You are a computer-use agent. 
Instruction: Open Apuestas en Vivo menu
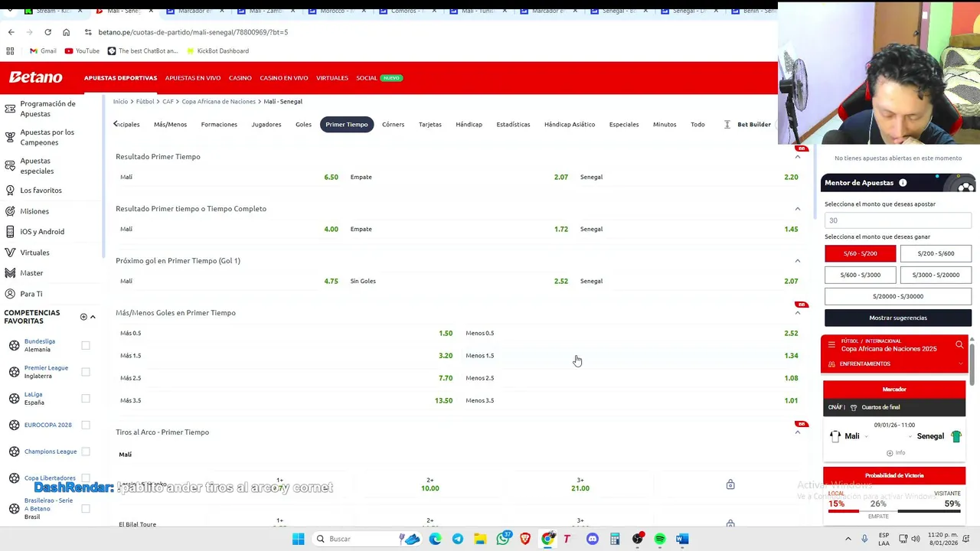coord(193,78)
